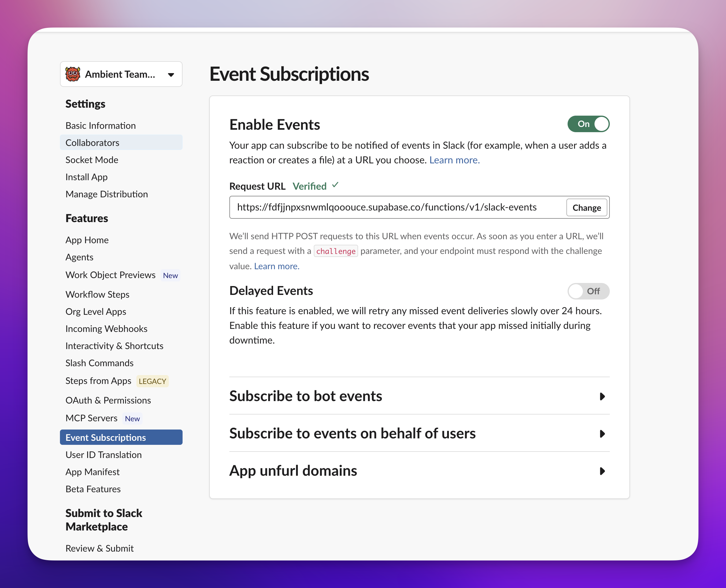Open the Ambient Team app selector dropdown

pyautogui.click(x=121, y=74)
